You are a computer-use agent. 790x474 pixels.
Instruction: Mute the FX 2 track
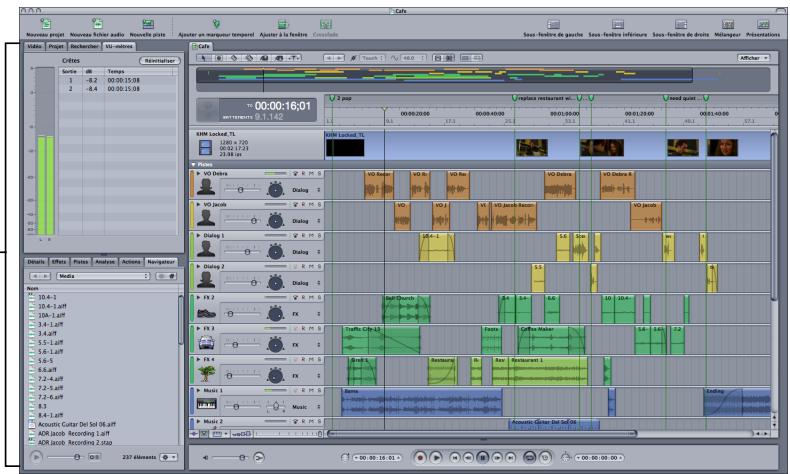click(311, 297)
